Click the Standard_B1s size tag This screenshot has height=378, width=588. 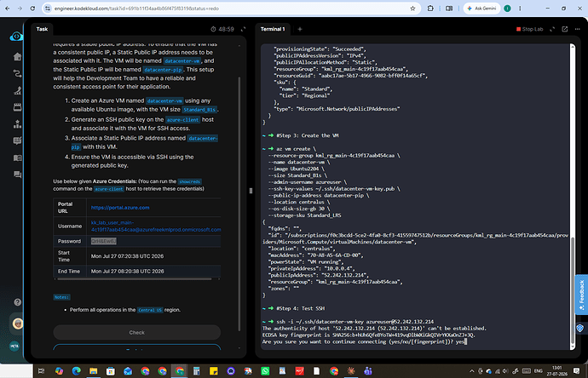pos(199,110)
